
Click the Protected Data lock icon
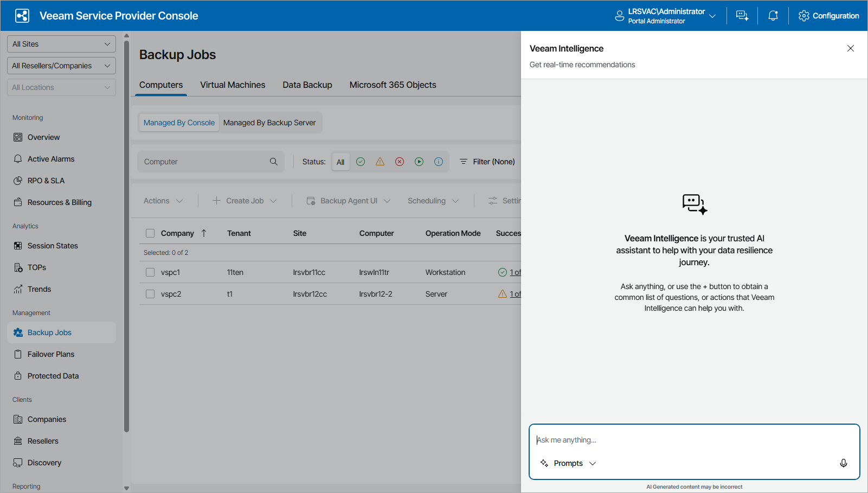point(18,376)
